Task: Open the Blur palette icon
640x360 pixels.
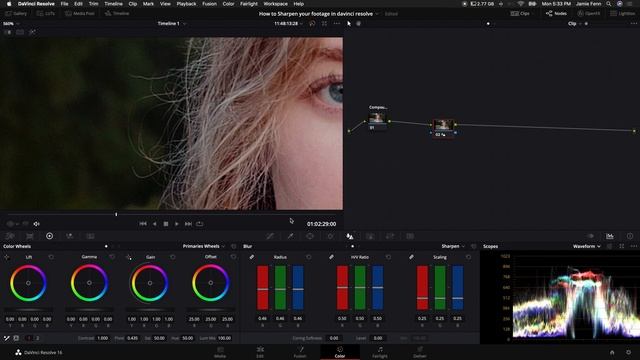Action: (x=350, y=236)
